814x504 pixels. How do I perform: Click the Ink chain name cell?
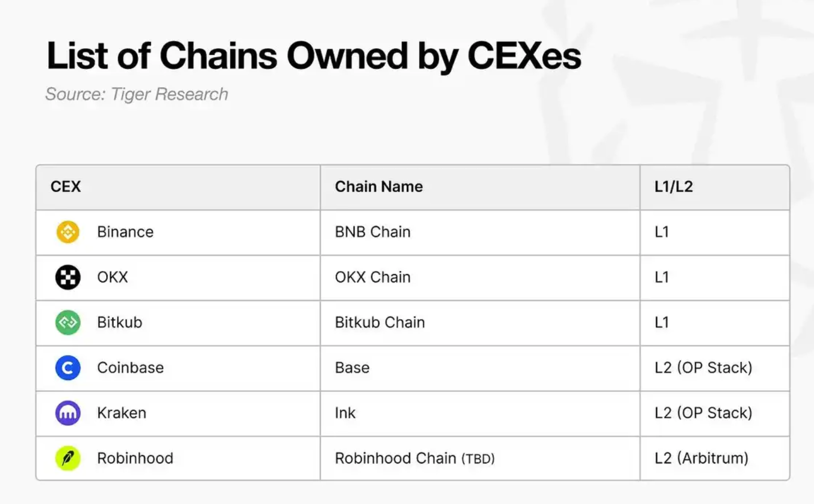tap(345, 413)
